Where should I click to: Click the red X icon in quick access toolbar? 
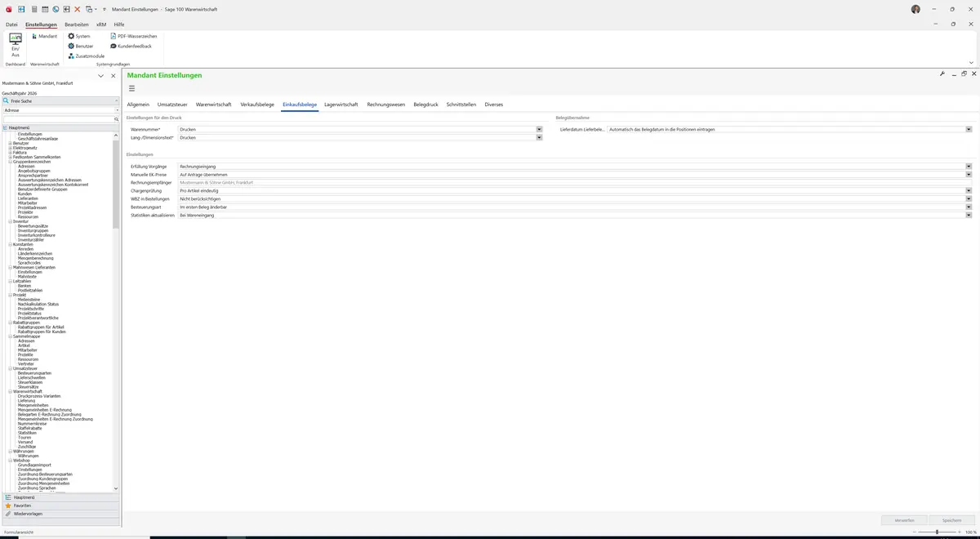78,9
